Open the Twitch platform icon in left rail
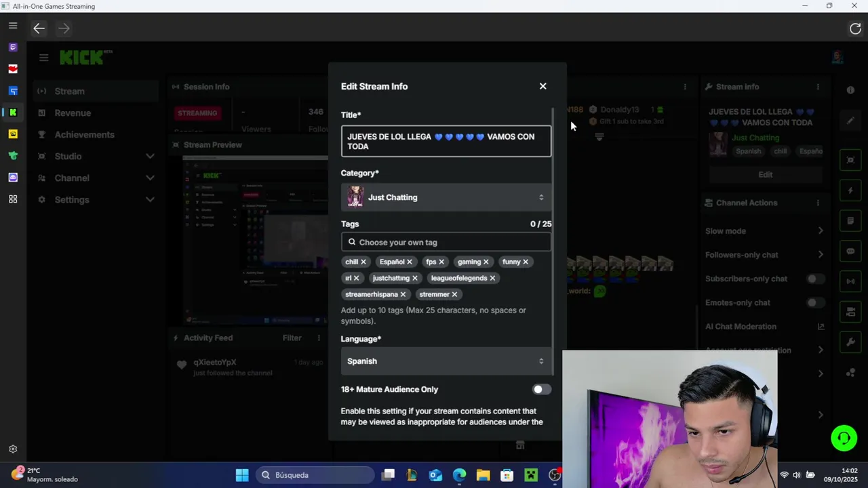This screenshot has width=868, height=488. pos(13,47)
